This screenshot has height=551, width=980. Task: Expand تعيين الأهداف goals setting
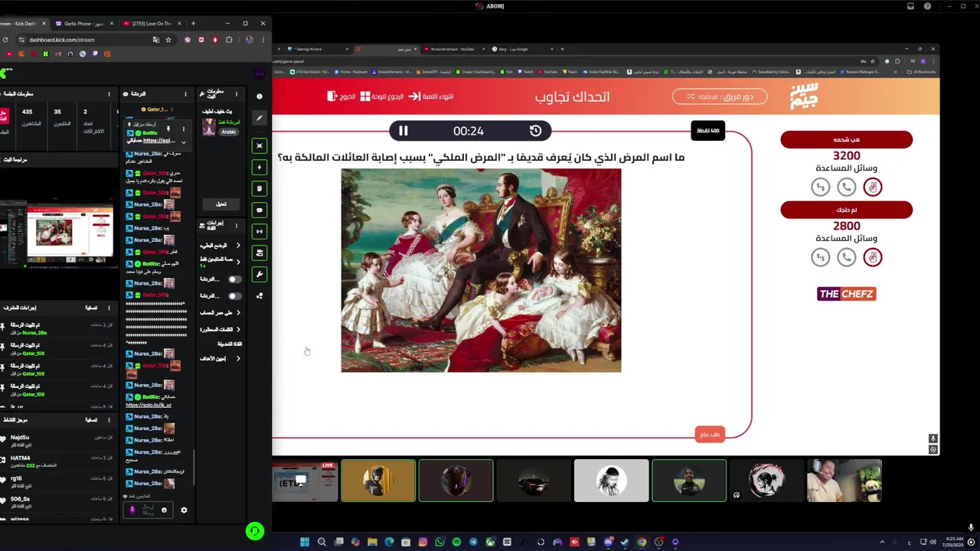[x=238, y=358]
